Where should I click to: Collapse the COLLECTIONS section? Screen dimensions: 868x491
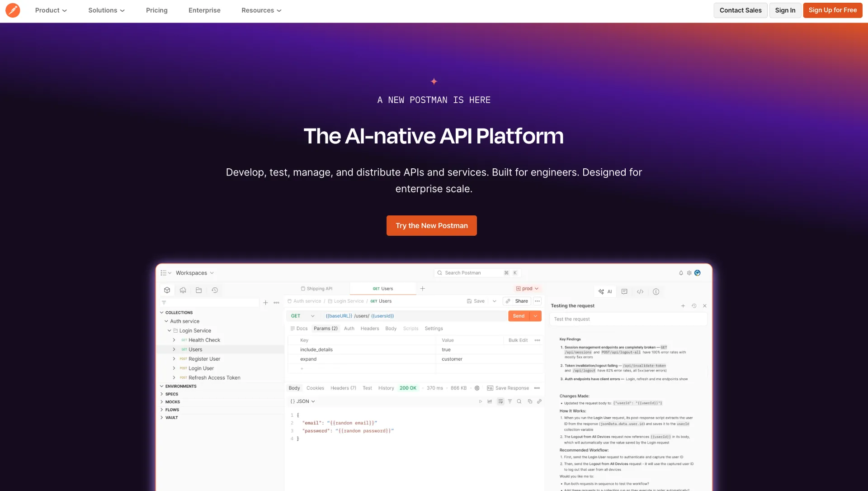(161, 312)
